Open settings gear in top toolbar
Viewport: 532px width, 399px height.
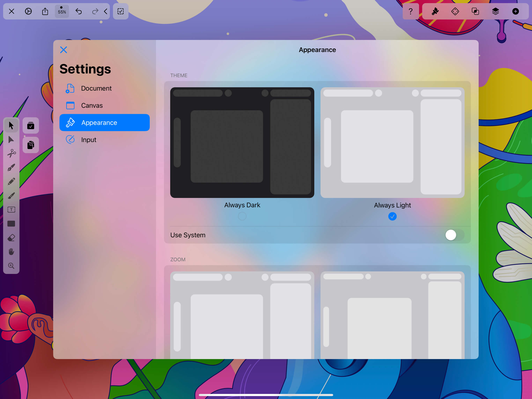point(28,11)
